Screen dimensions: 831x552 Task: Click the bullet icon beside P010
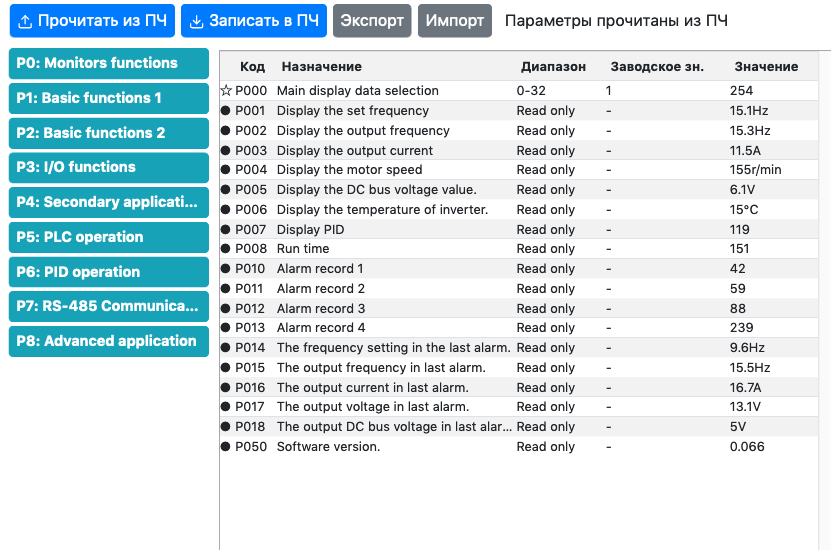(x=226, y=269)
